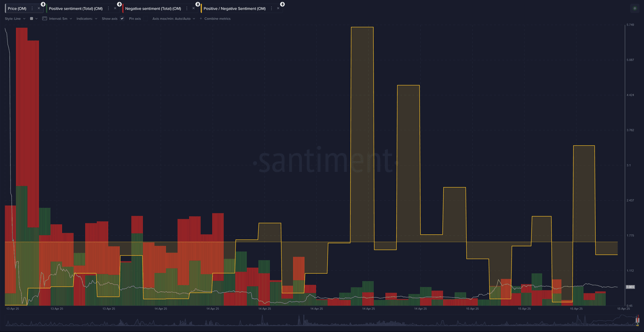The height and width of the screenshot is (332, 644).
Task: Click the Combine metrics button
Action: click(x=217, y=18)
